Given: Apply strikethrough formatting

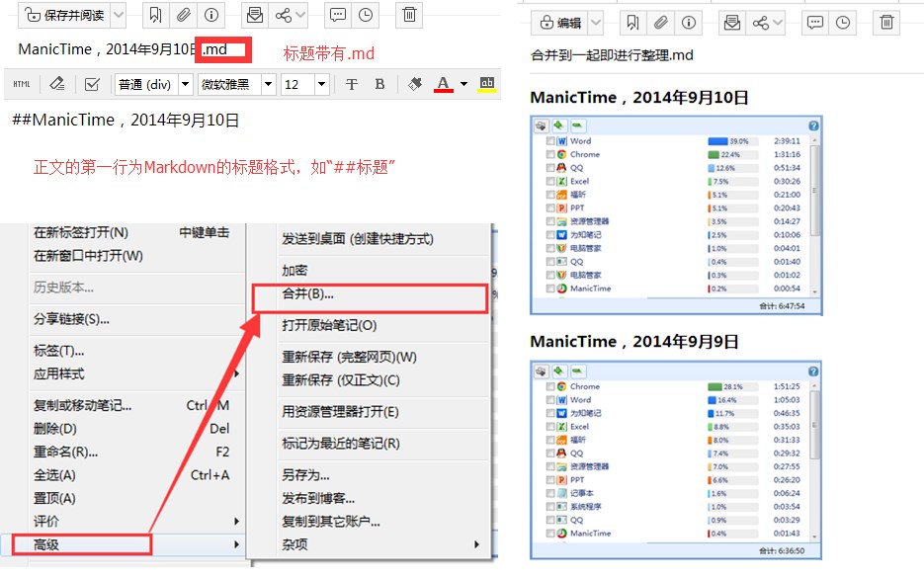Looking at the screenshot, I should (352, 84).
